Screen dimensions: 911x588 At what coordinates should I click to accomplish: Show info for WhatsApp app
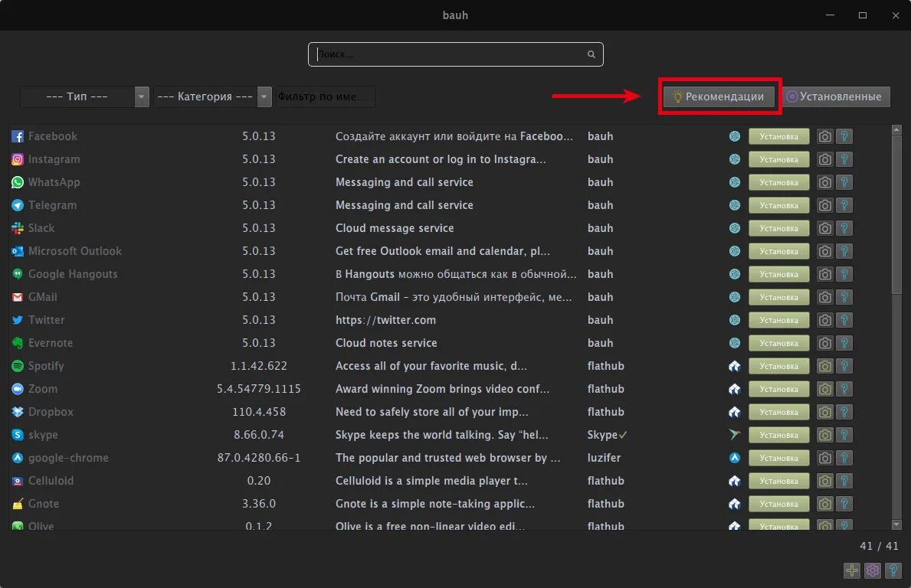pyautogui.click(x=844, y=182)
